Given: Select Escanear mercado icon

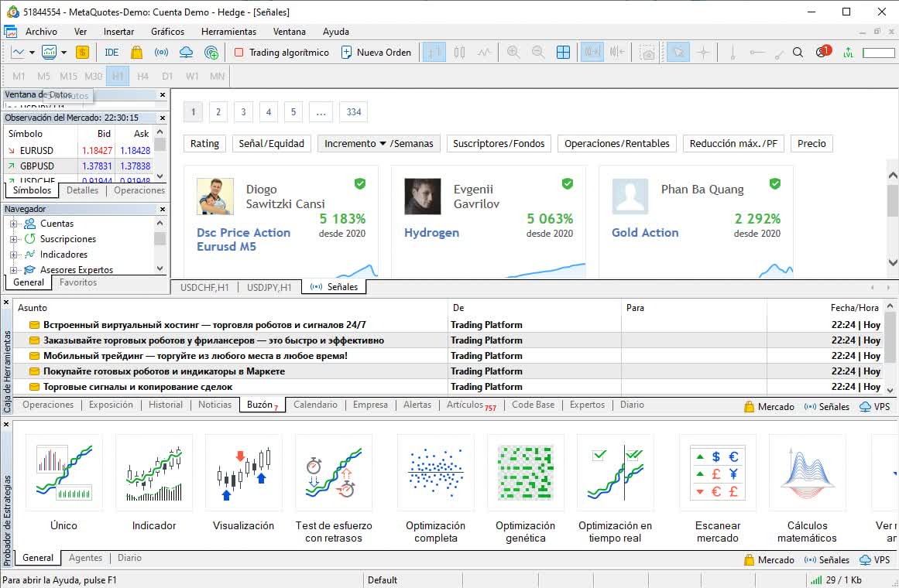Looking at the screenshot, I should (x=717, y=473).
